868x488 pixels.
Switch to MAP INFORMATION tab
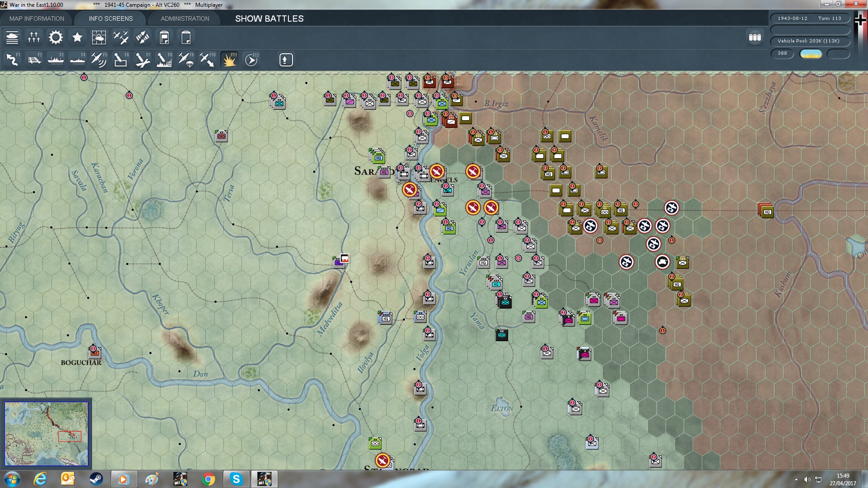tap(37, 19)
